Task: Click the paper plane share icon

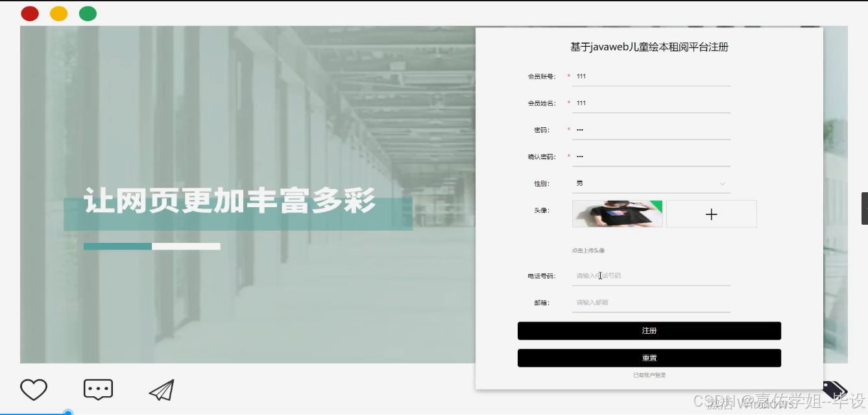Action: point(161,389)
